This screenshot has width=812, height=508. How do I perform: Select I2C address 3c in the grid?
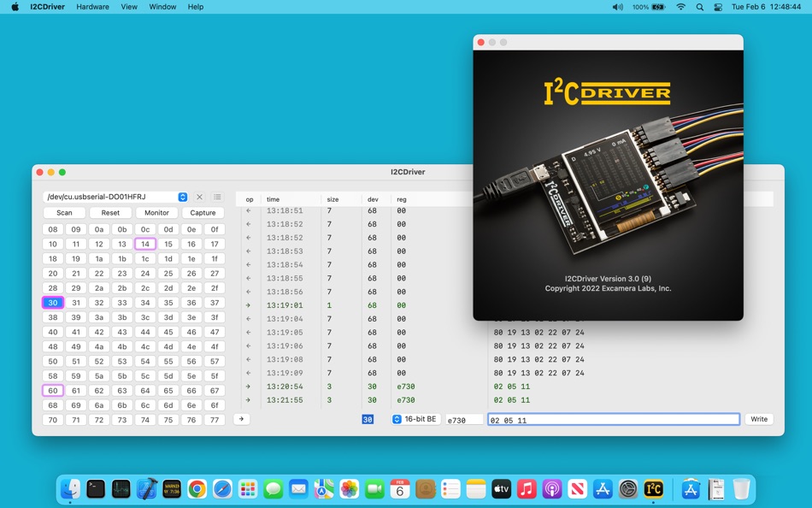tap(145, 317)
